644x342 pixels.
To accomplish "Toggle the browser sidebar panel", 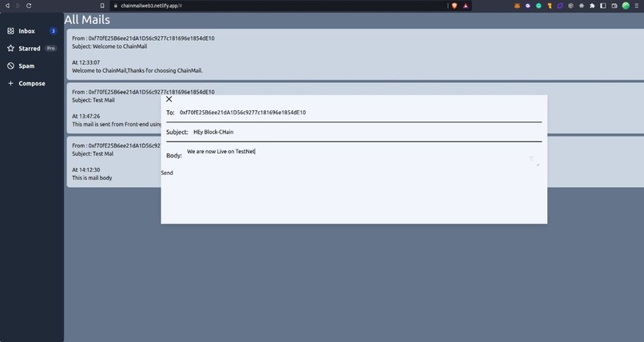I will pyautogui.click(x=603, y=6).
